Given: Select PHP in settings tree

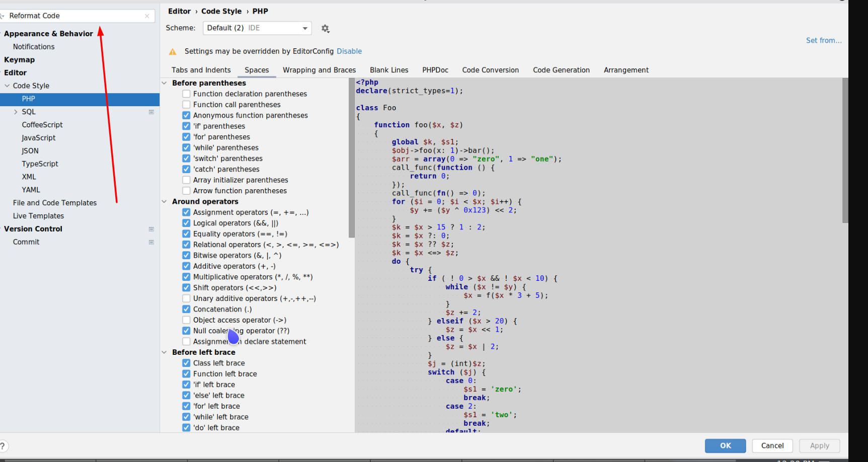Looking at the screenshot, I should point(80,99).
